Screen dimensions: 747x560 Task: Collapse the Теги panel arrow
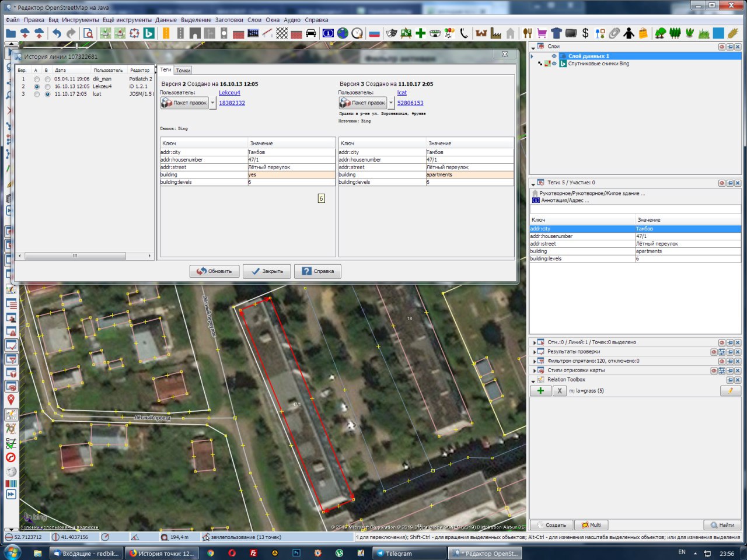pyautogui.click(x=533, y=183)
